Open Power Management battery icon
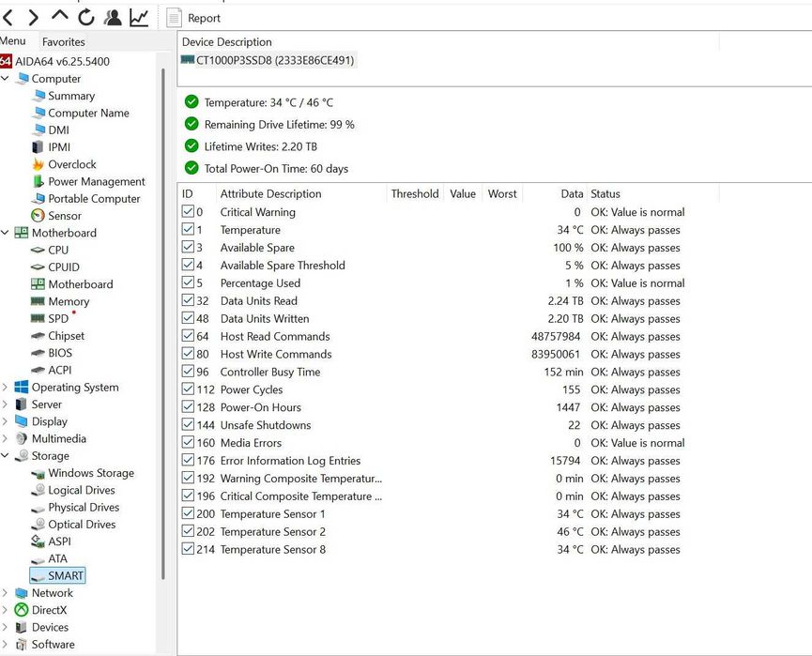 38,181
